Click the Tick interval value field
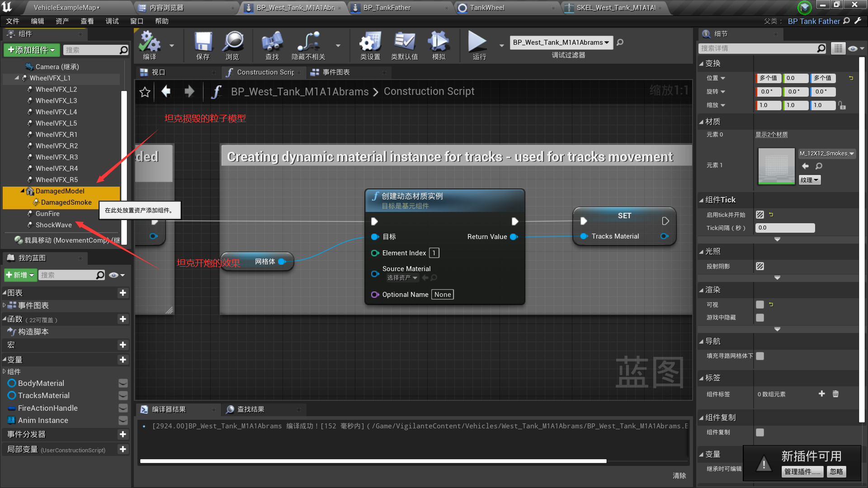868x488 pixels. point(784,228)
